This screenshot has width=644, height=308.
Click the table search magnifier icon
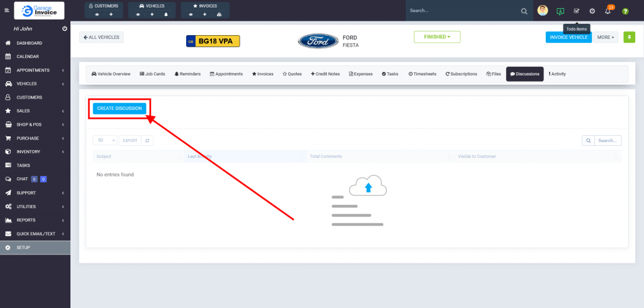[588, 140]
